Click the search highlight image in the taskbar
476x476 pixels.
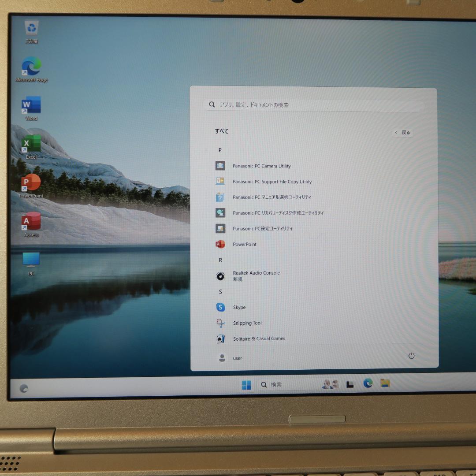tap(330, 384)
